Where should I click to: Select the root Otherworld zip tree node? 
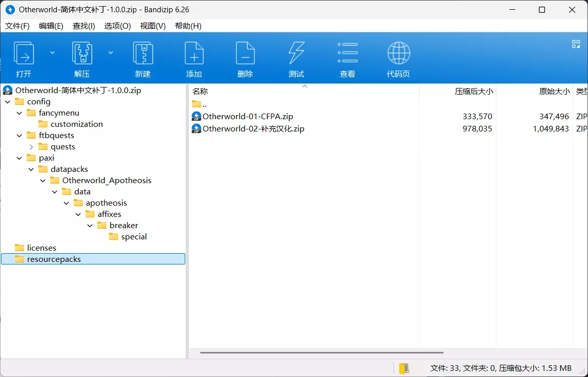(78, 91)
